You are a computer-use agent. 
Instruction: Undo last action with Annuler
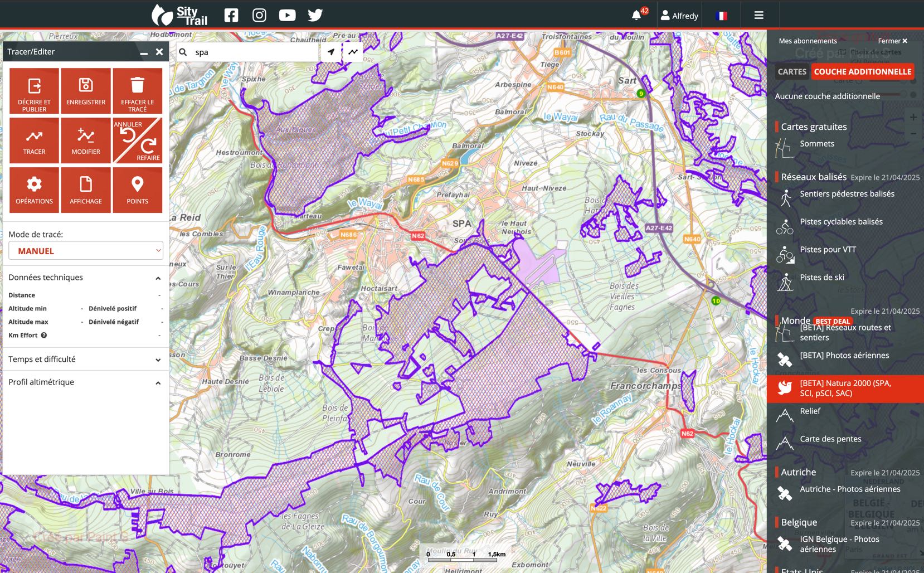tap(128, 132)
